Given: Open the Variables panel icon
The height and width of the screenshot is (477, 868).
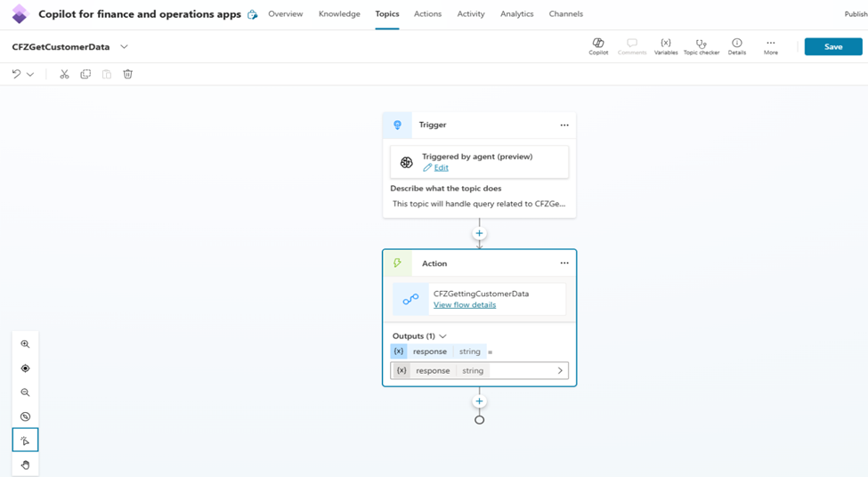Looking at the screenshot, I should coord(665,46).
